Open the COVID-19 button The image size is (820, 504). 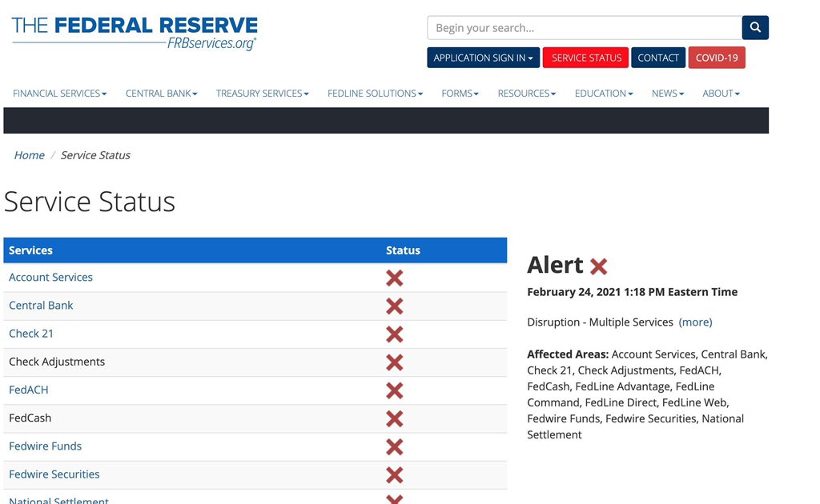717,58
